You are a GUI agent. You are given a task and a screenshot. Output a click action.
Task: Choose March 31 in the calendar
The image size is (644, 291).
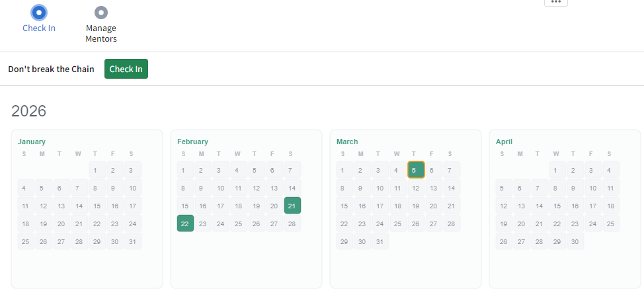pyautogui.click(x=380, y=241)
